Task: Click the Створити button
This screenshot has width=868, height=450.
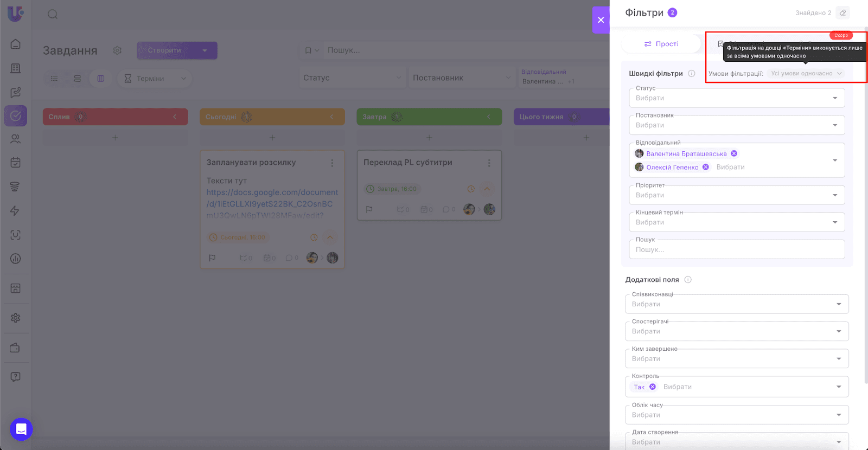Action: pos(164,50)
